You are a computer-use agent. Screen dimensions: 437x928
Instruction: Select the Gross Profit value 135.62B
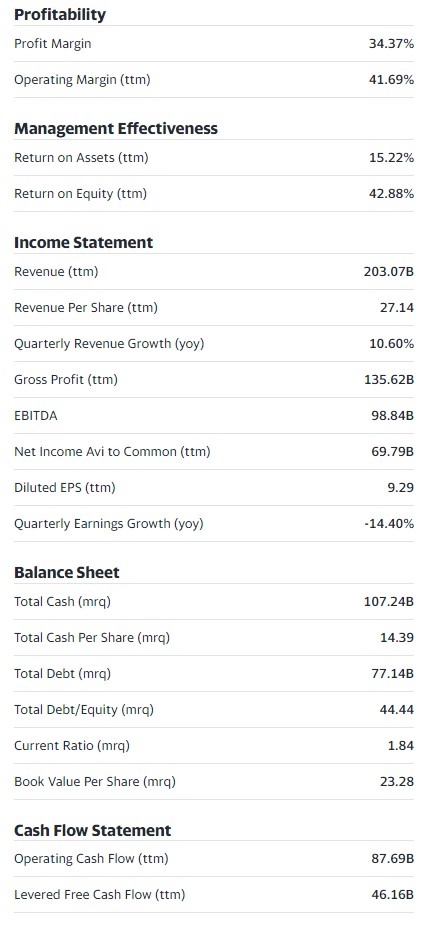point(388,379)
